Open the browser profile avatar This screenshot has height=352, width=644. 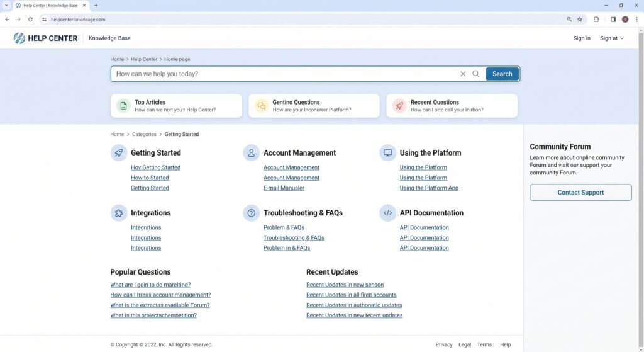[x=625, y=20]
